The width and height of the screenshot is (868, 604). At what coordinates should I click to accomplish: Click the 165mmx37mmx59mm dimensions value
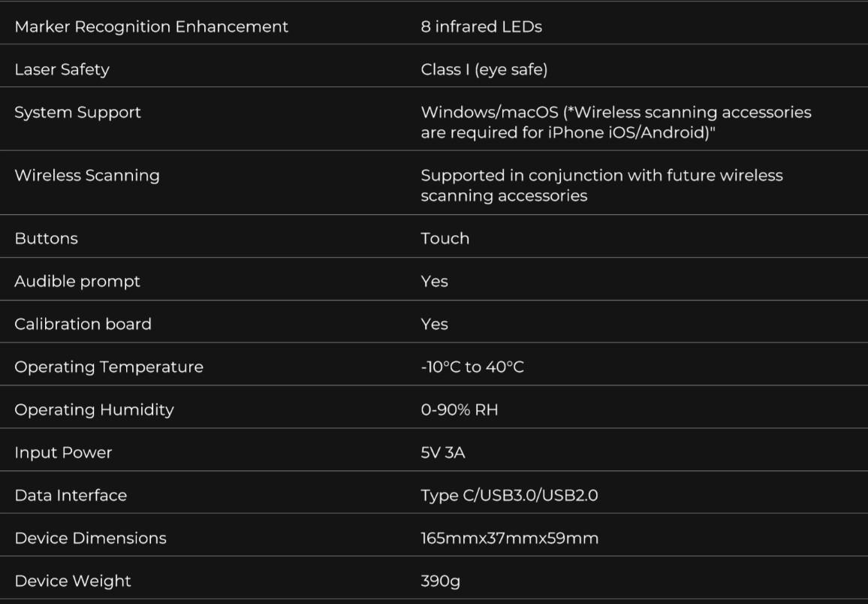509,539
